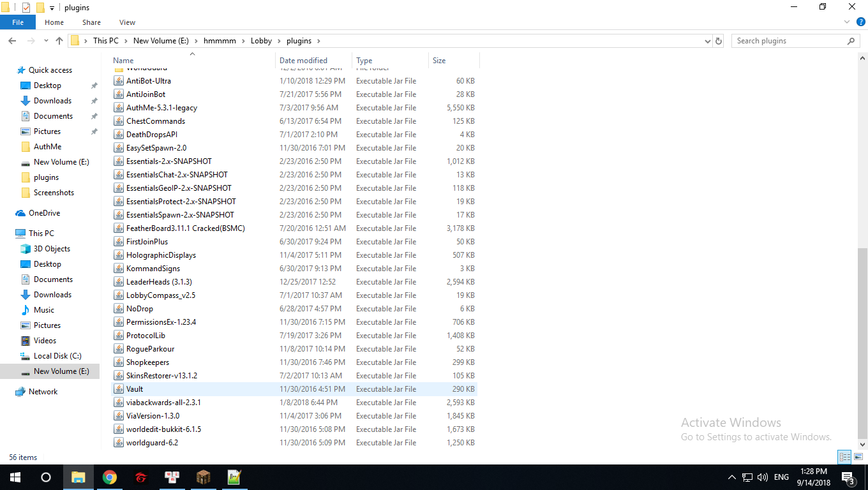Click the HolographicDisplays jar icon
Viewport: 868px width, 490px height.
tap(119, 255)
